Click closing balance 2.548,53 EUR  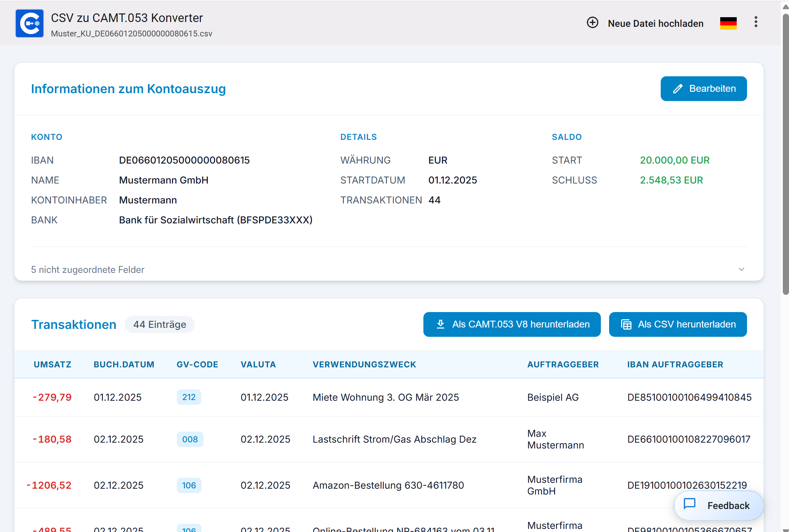(671, 180)
